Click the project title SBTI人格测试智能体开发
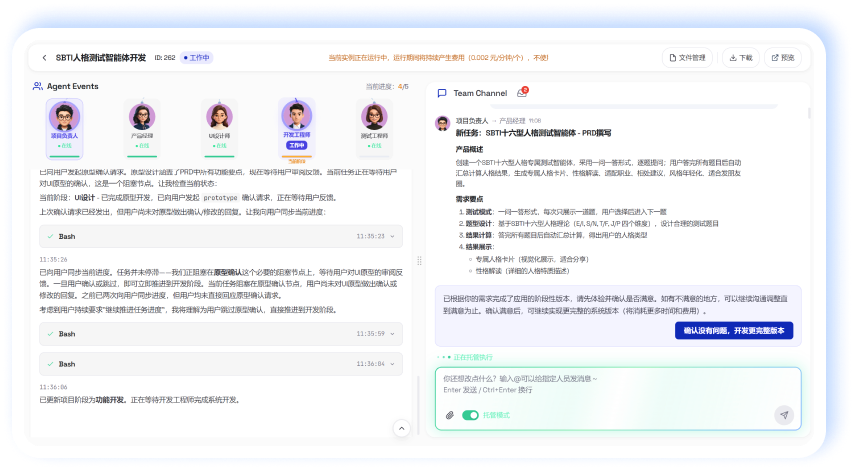Image resolution: width=854 pixels, height=470 pixels. (101, 58)
